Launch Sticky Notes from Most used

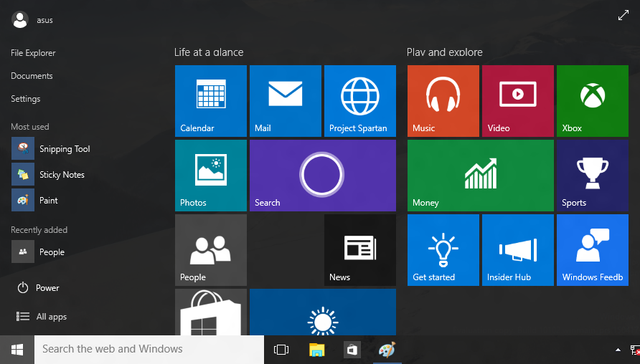pos(48,174)
